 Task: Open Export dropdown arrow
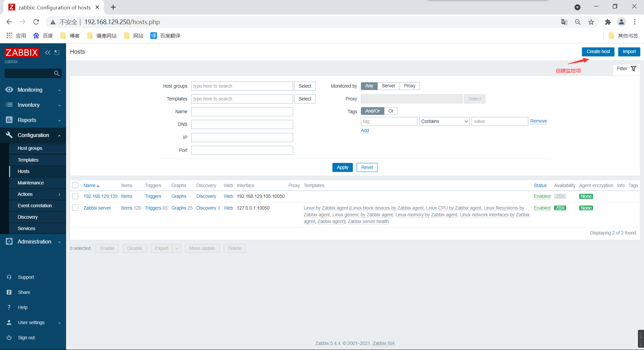(x=177, y=248)
